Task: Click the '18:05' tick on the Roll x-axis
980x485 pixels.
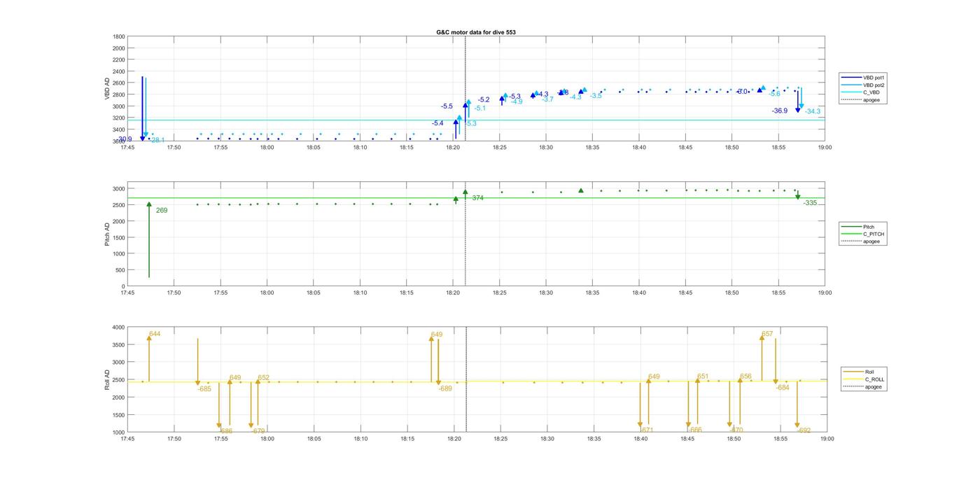Action: 314,439
